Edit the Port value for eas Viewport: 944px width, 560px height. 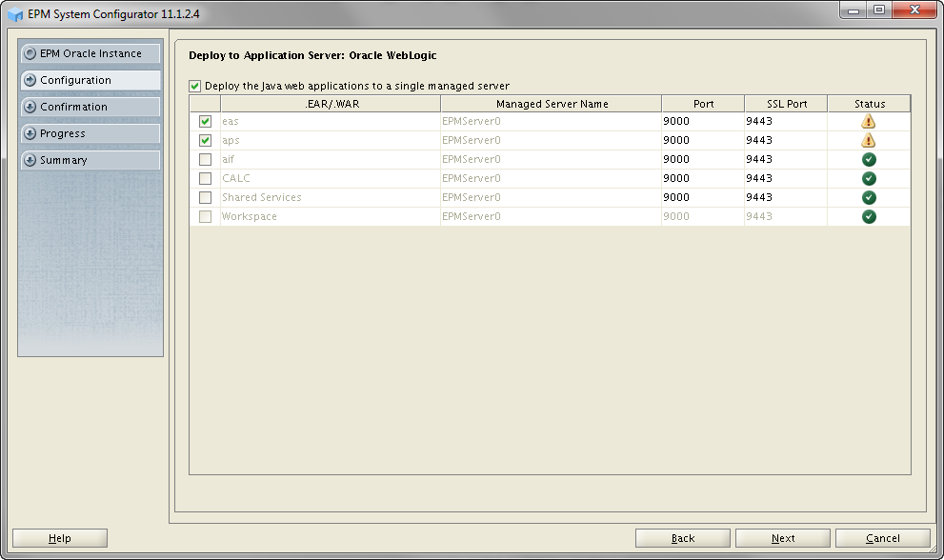[x=703, y=121]
